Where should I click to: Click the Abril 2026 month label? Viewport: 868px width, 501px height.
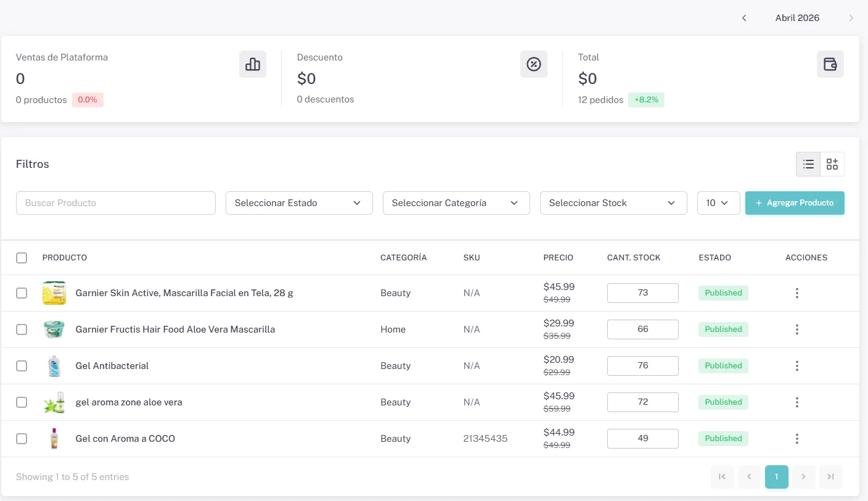[798, 18]
